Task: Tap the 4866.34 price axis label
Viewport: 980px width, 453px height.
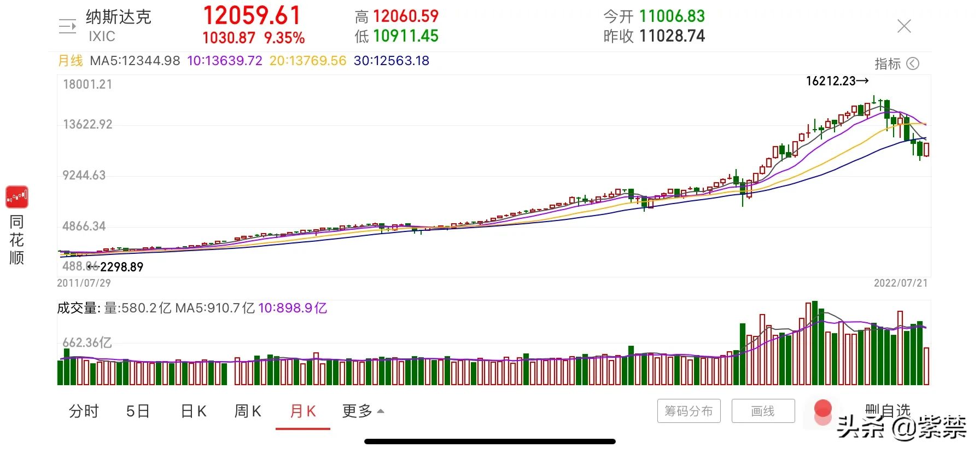Action: coord(84,226)
